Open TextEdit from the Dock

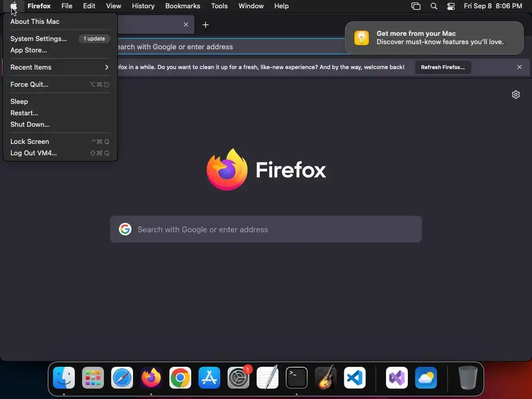(x=268, y=378)
